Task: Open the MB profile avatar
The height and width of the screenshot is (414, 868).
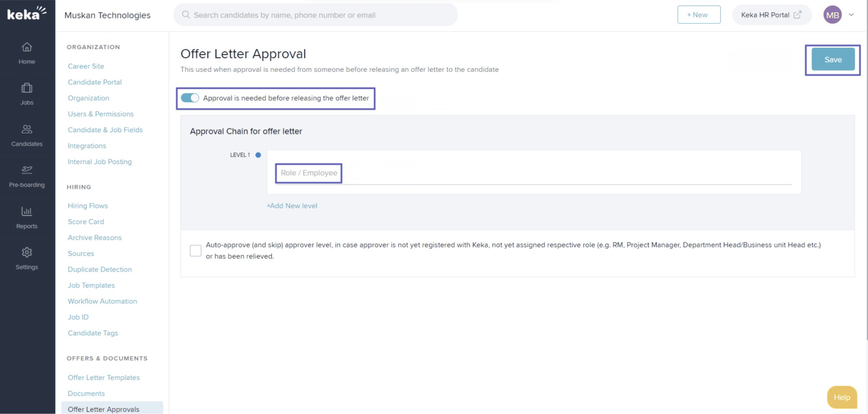Action: point(832,14)
